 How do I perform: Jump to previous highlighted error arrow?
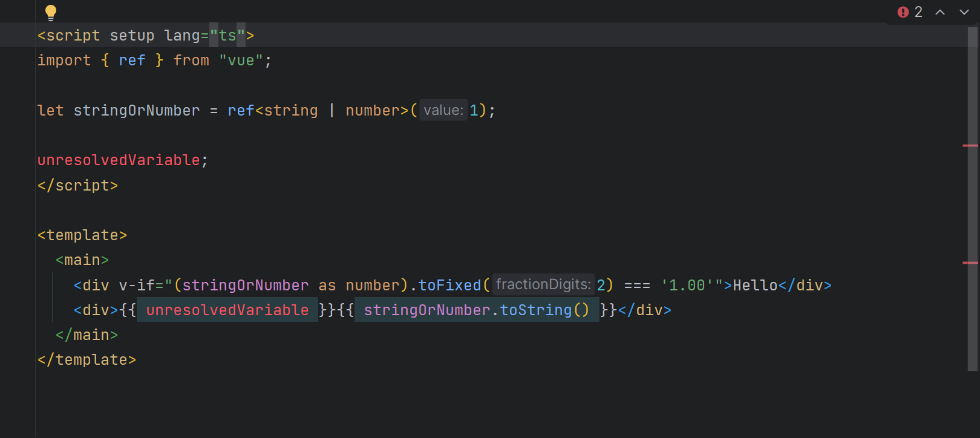940,12
